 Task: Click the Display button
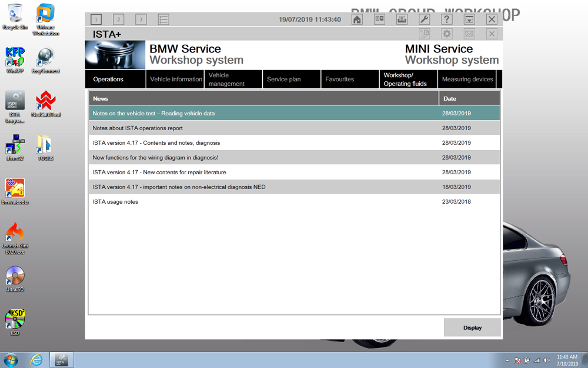(472, 327)
